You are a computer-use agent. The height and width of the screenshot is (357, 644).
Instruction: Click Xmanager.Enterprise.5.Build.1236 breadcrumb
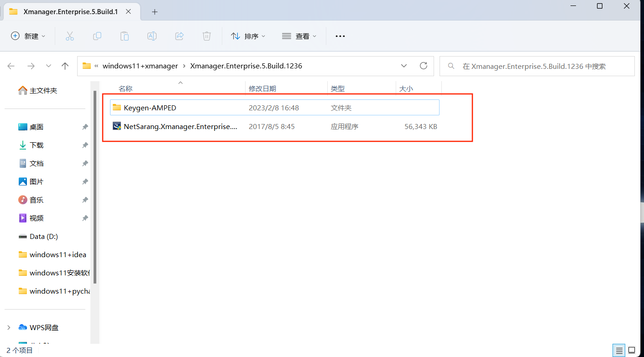[x=246, y=66]
